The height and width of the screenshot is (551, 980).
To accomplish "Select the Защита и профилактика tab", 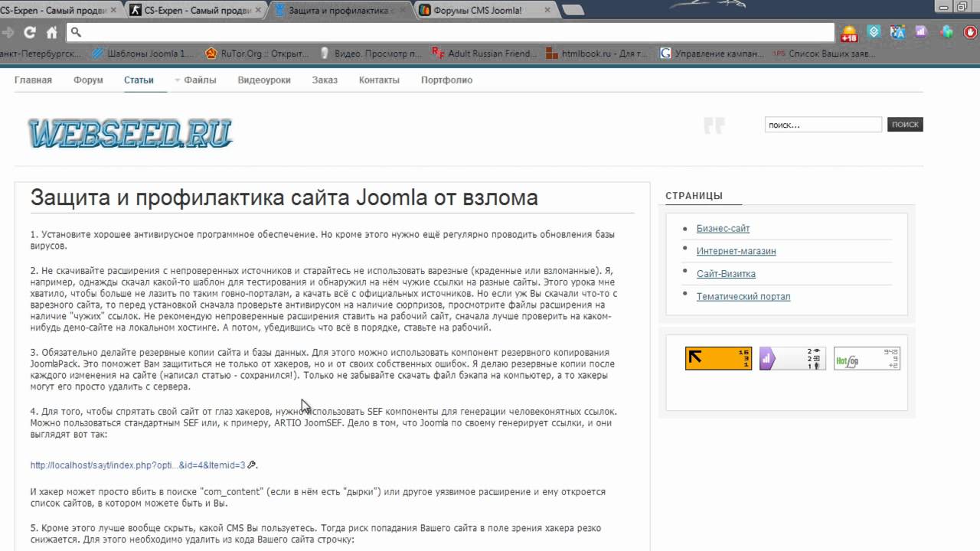I will coord(340,11).
